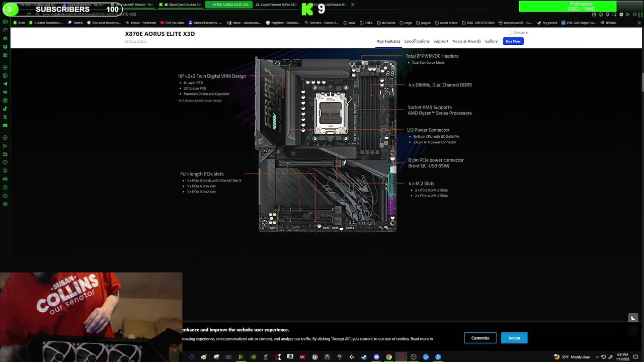The image size is (644, 362).
Task: Switch to Liquid Freezer III Pro 360 browser tab
Action: (x=276, y=5)
